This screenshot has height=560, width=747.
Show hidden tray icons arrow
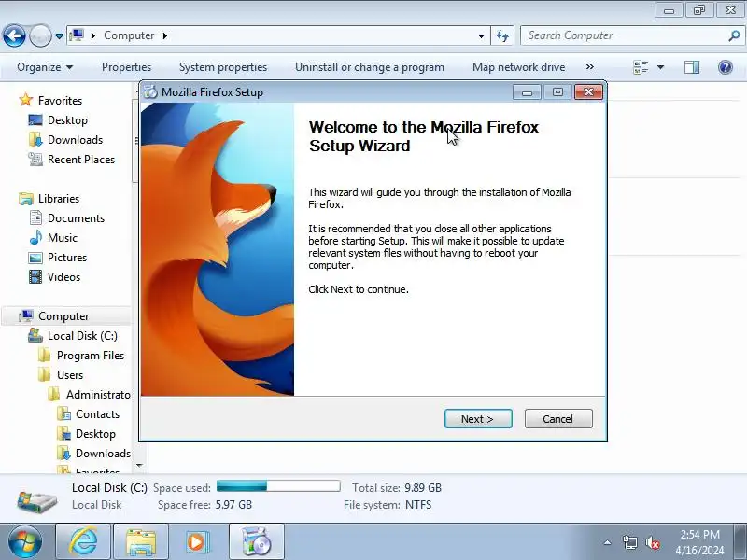(x=608, y=542)
